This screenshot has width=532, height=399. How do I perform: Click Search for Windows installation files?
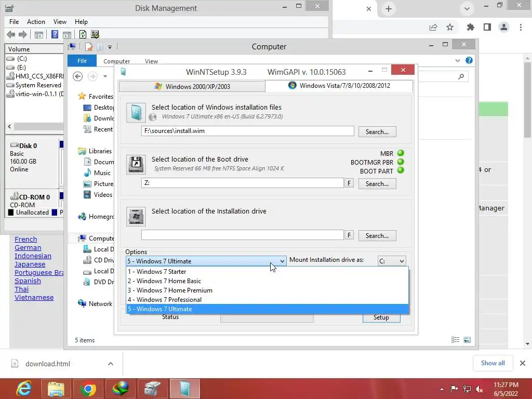click(377, 131)
